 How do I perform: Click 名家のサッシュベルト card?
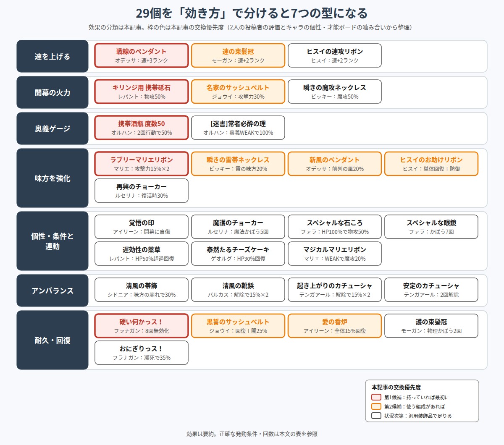(x=238, y=92)
